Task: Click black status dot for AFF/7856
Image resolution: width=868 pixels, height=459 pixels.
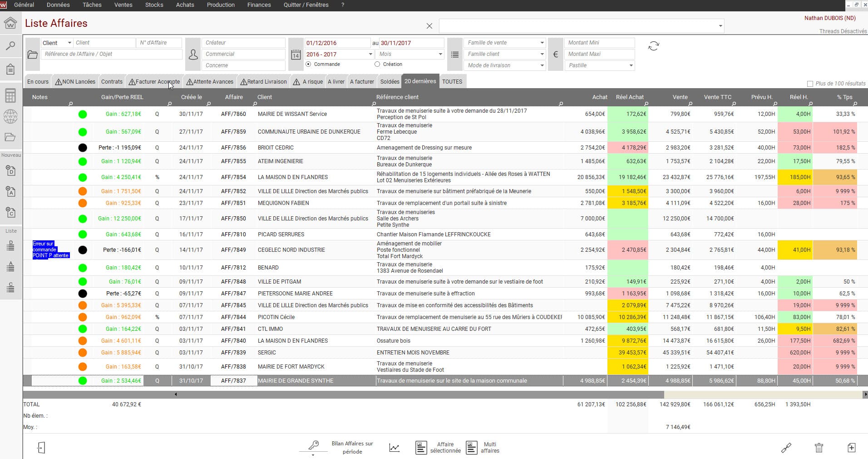Action: (x=83, y=148)
